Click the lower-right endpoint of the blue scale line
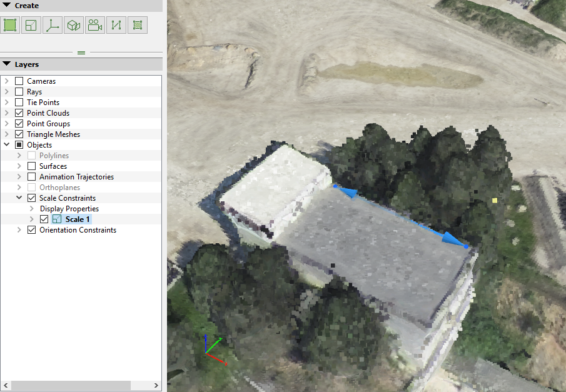The width and height of the screenshot is (566, 392). [x=467, y=247]
